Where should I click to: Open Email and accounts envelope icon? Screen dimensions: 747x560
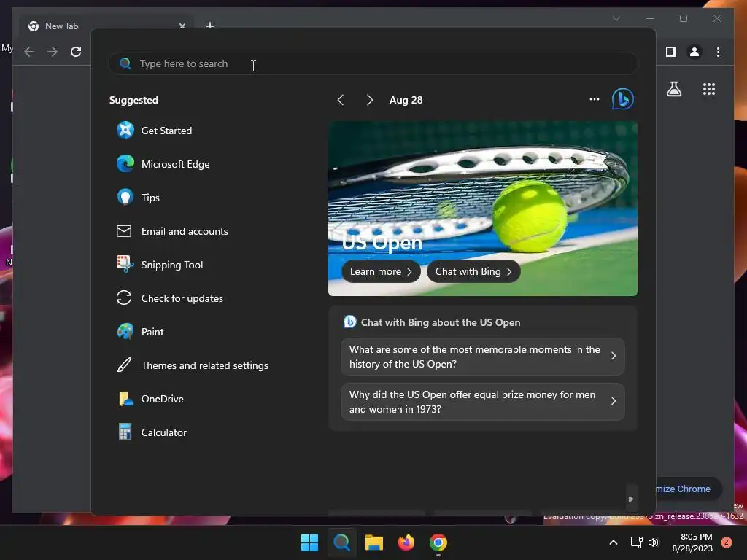124,231
